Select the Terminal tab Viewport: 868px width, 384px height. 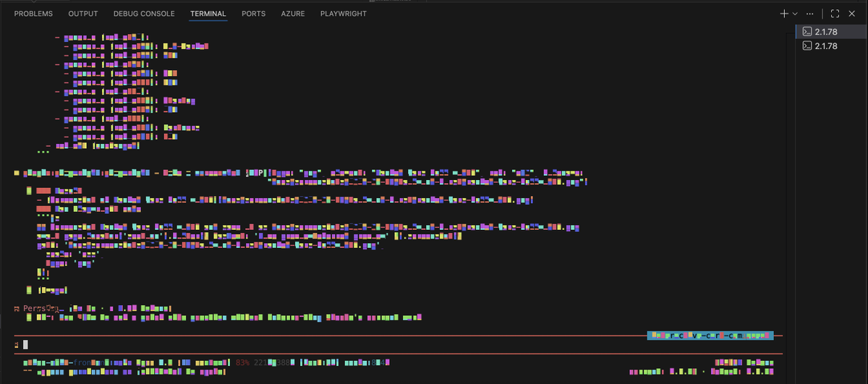(x=208, y=14)
